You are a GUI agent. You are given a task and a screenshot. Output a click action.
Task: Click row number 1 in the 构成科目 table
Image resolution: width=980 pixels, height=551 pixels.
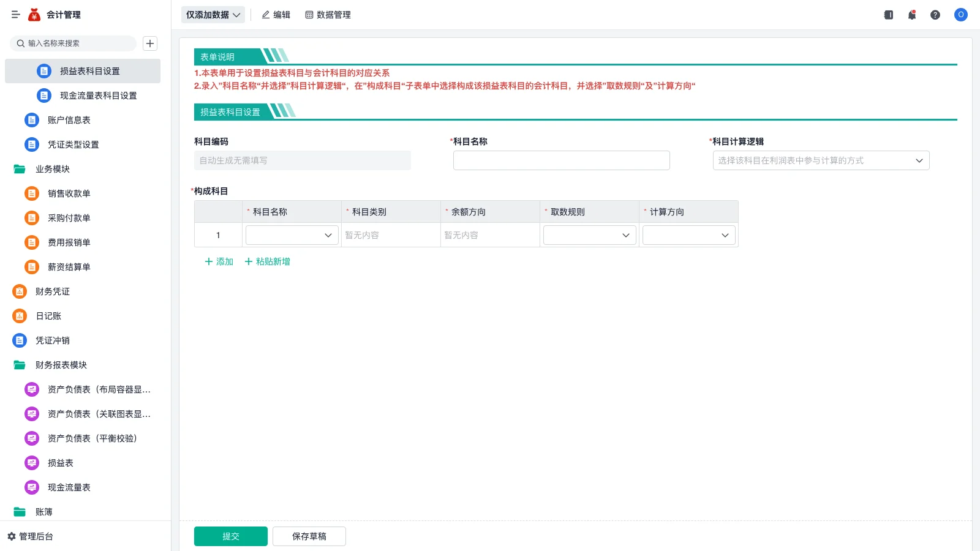(x=218, y=235)
